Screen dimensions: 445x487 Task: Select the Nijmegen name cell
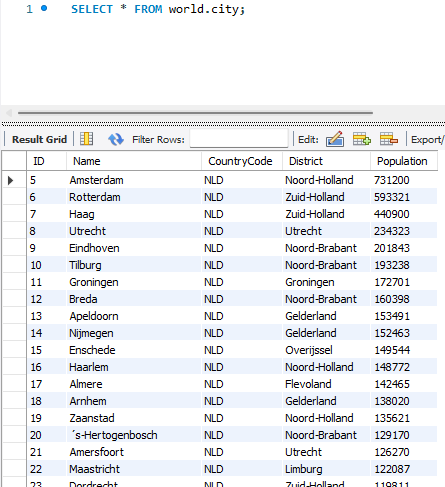click(134, 333)
